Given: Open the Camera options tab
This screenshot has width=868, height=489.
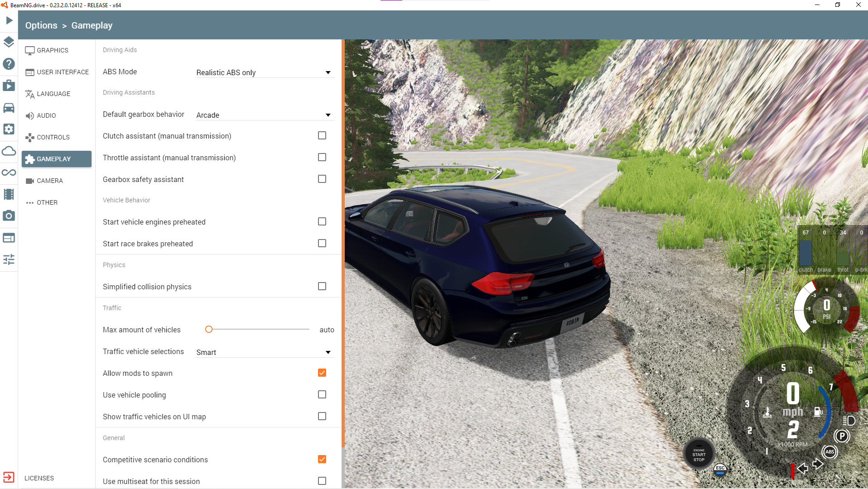Looking at the screenshot, I should coord(57,181).
